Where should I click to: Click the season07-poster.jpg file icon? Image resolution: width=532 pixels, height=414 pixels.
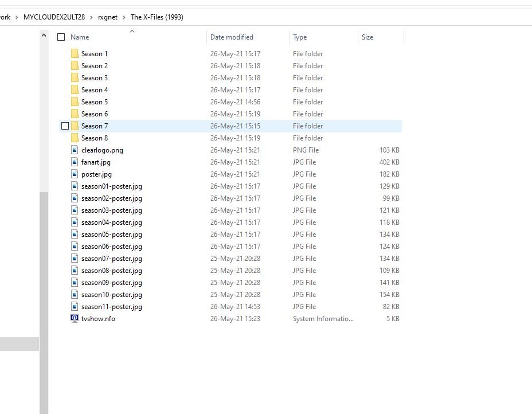tap(75, 258)
